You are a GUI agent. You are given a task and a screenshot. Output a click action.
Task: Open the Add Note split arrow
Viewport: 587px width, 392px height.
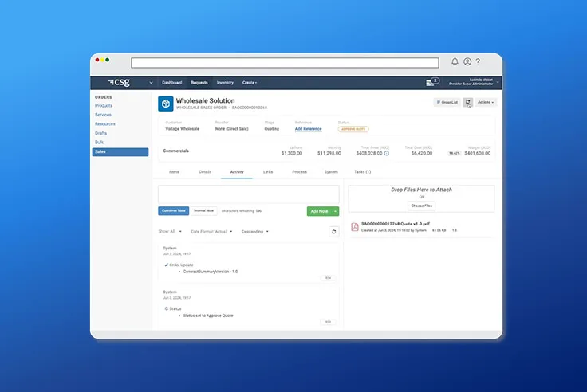point(335,211)
